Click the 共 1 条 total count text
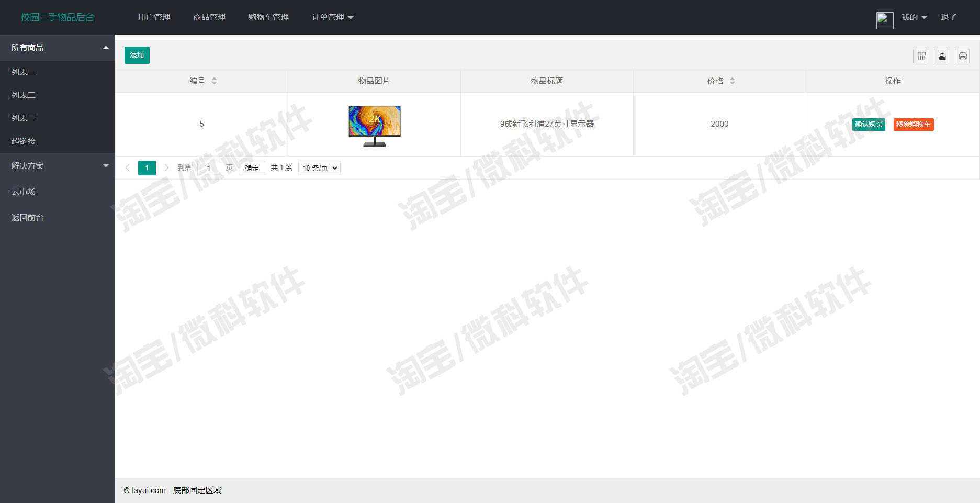 281,167
